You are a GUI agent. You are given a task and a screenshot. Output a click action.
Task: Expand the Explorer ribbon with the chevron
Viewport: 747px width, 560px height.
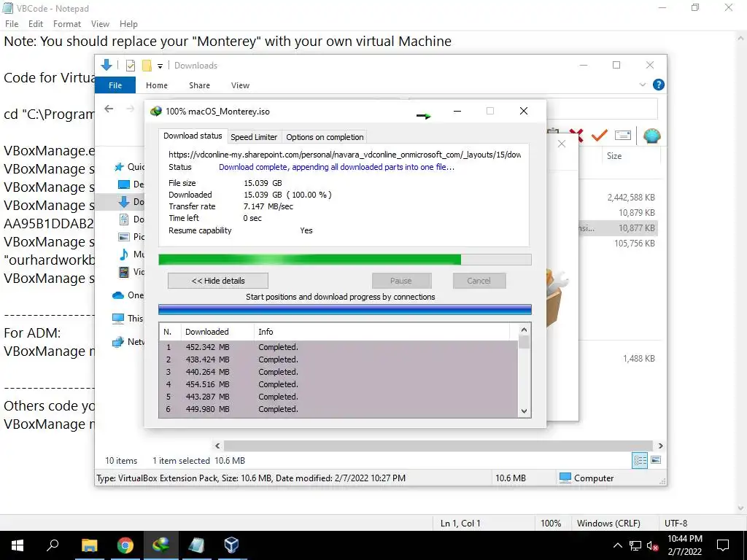pyautogui.click(x=642, y=85)
